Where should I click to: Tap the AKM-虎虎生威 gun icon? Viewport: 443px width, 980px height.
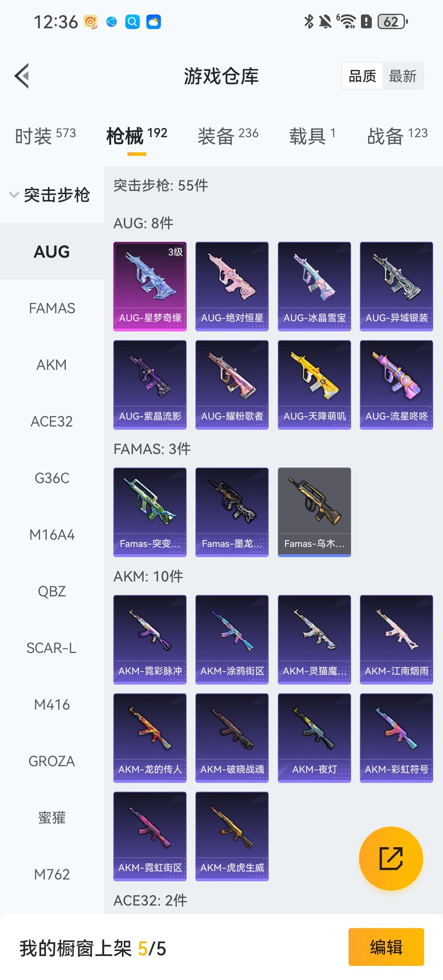[x=232, y=836]
